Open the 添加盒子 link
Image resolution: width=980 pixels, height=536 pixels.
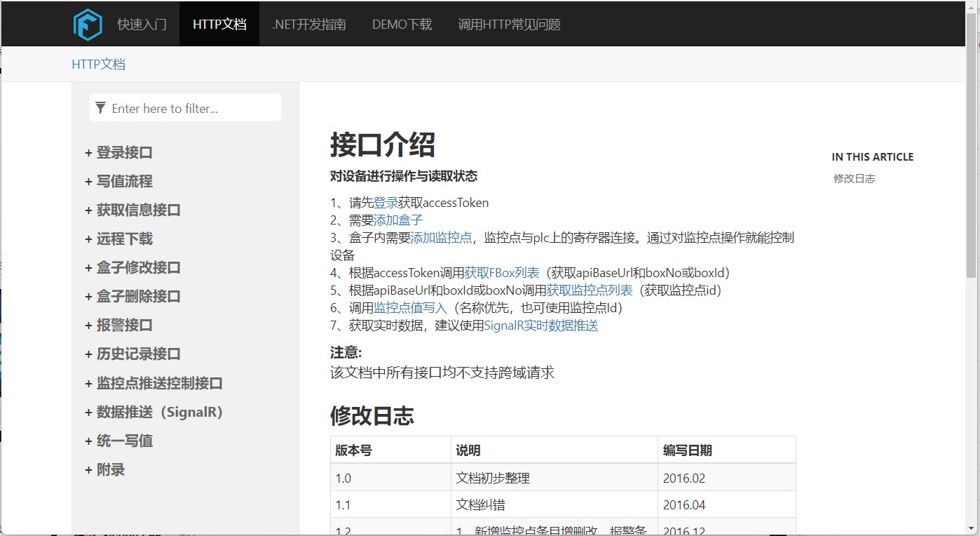click(x=398, y=220)
